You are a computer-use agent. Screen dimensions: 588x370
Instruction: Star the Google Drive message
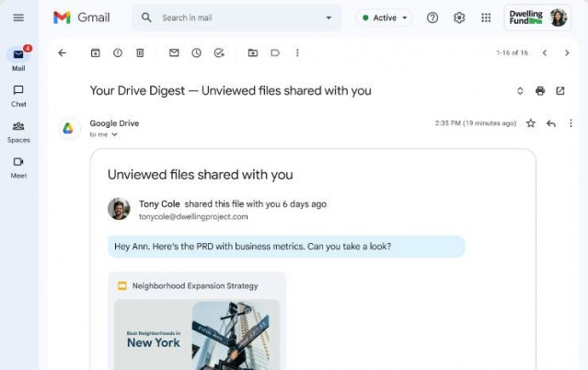pos(530,123)
